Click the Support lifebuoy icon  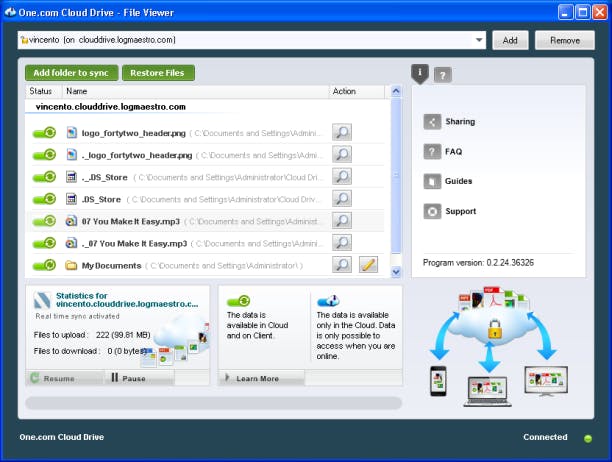432,211
